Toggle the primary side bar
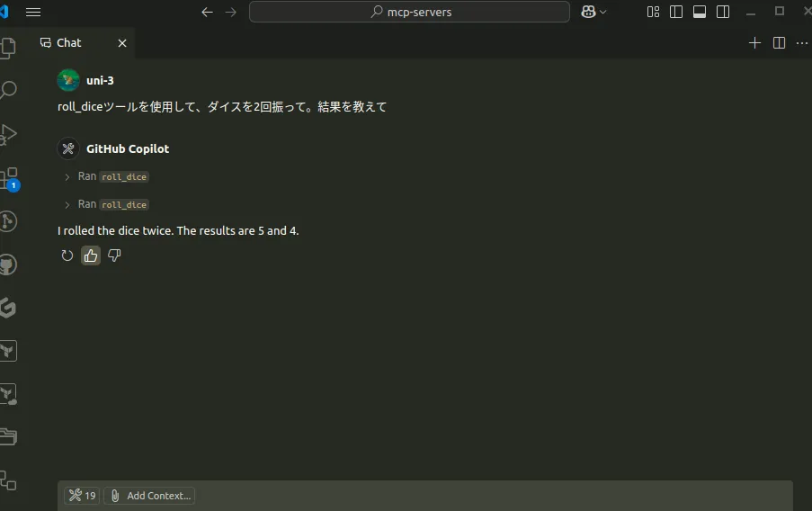Image resolution: width=812 pixels, height=511 pixels. [x=676, y=12]
